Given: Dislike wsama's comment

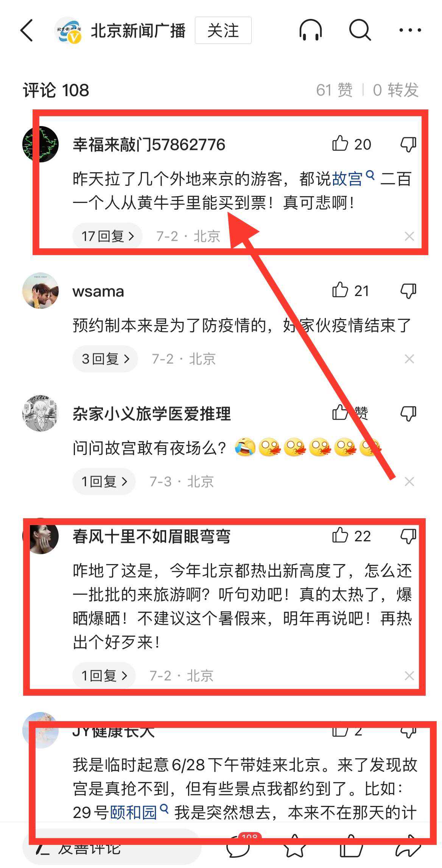Looking at the screenshot, I should (408, 291).
